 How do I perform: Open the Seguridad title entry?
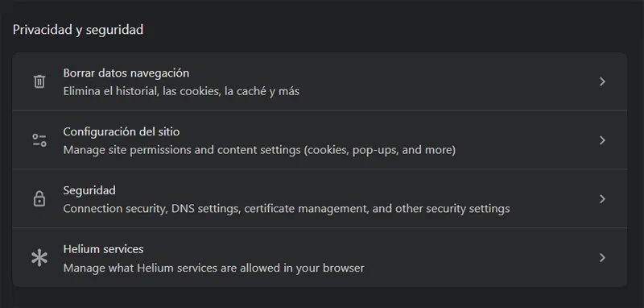[x=89, y=190]
